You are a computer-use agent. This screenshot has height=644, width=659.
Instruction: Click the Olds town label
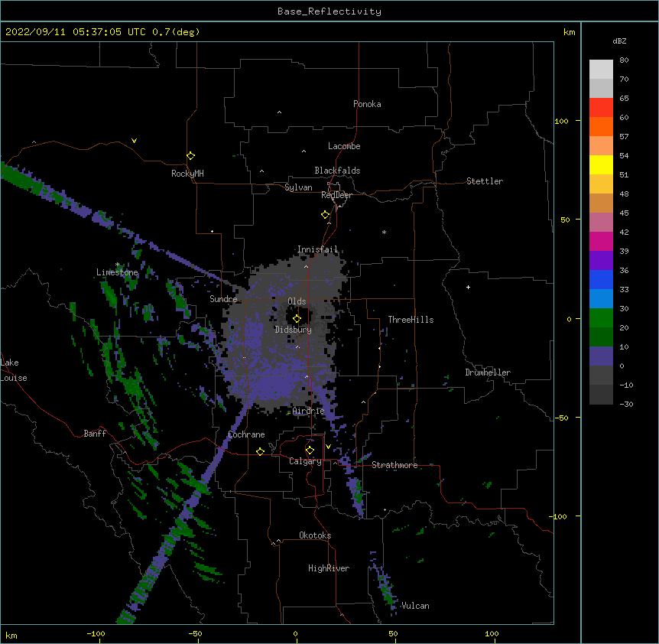point(297,301)
